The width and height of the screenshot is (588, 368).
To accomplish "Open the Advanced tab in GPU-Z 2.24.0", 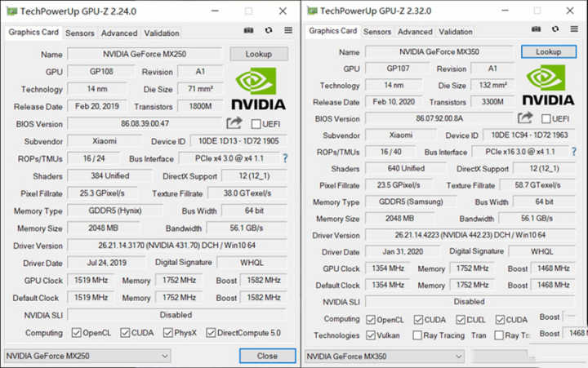I will tap(119, 33).
